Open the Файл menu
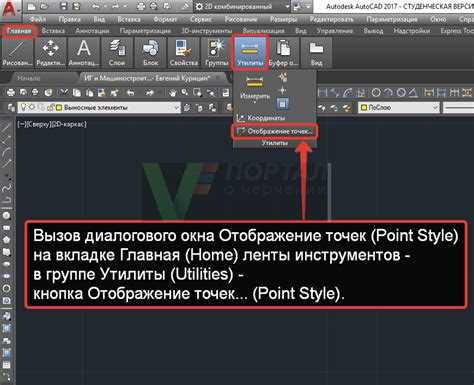This screenshot has height=385, width=474. tap(38, 19)
